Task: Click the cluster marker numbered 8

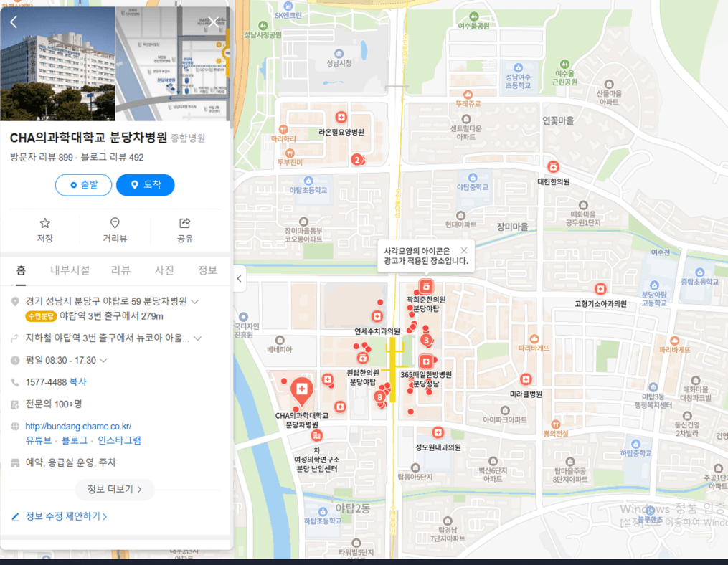Action: tap(380, 397)
